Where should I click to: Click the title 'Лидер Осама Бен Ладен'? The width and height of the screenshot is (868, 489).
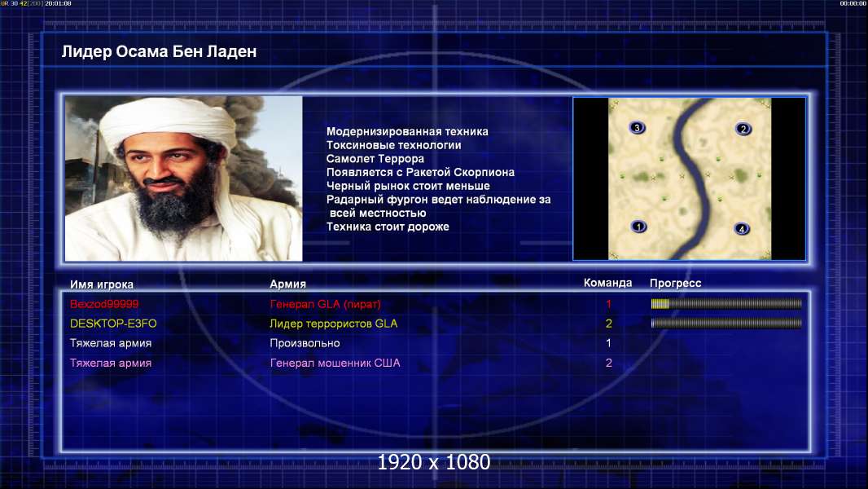(x=159, y=51)
